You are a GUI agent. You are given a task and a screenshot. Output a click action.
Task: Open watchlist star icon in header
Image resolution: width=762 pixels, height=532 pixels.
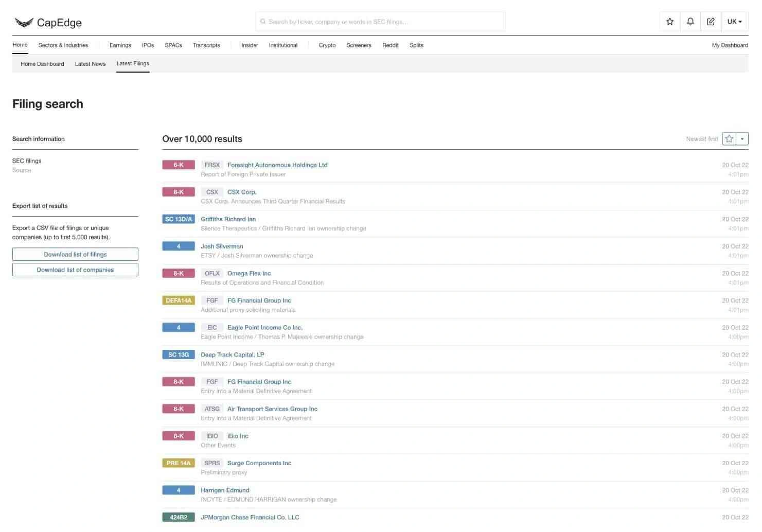click(669, 22)
